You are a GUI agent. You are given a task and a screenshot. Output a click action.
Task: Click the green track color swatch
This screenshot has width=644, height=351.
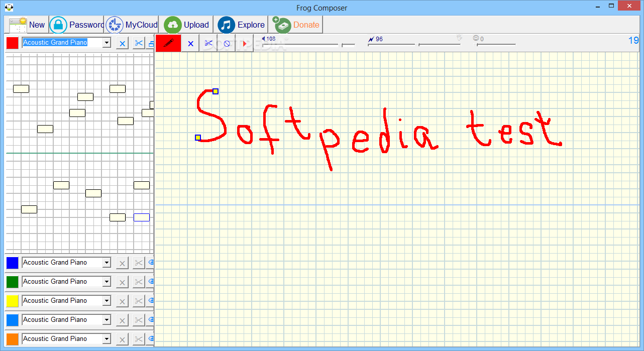click(x=13, y=282)
